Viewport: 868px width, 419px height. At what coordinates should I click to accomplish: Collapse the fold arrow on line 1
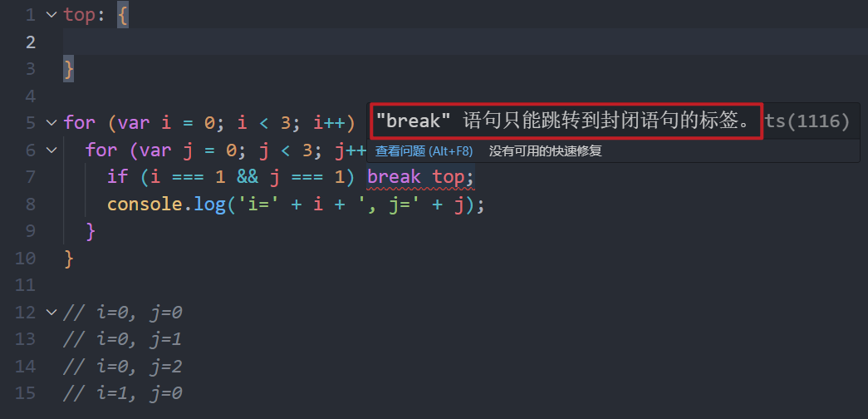coord(51,15)
